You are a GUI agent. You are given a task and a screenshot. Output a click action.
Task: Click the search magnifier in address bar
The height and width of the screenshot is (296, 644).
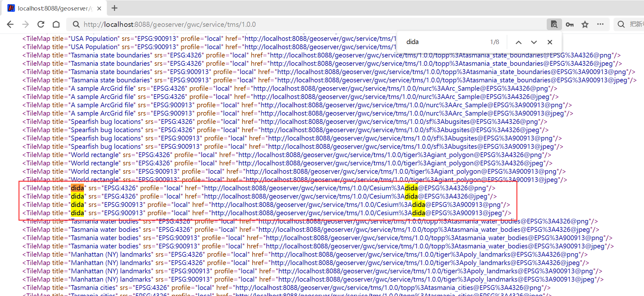(76, 24)
